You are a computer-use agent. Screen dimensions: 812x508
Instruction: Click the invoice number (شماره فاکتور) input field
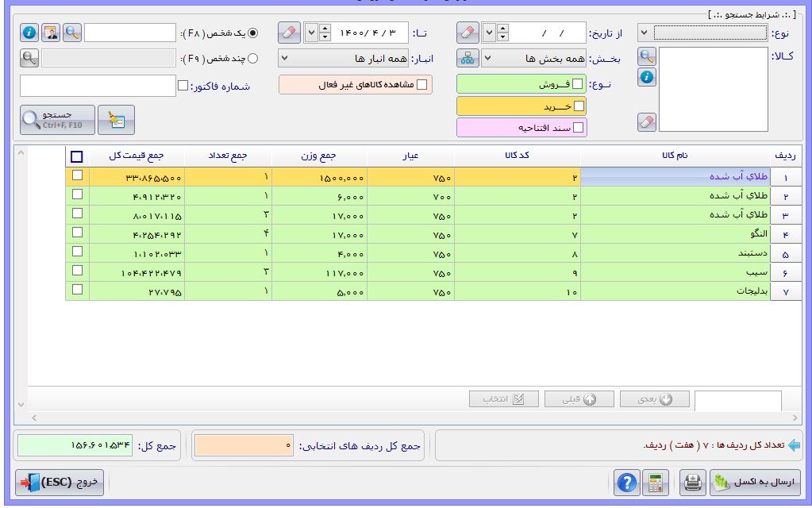(98, 86)
